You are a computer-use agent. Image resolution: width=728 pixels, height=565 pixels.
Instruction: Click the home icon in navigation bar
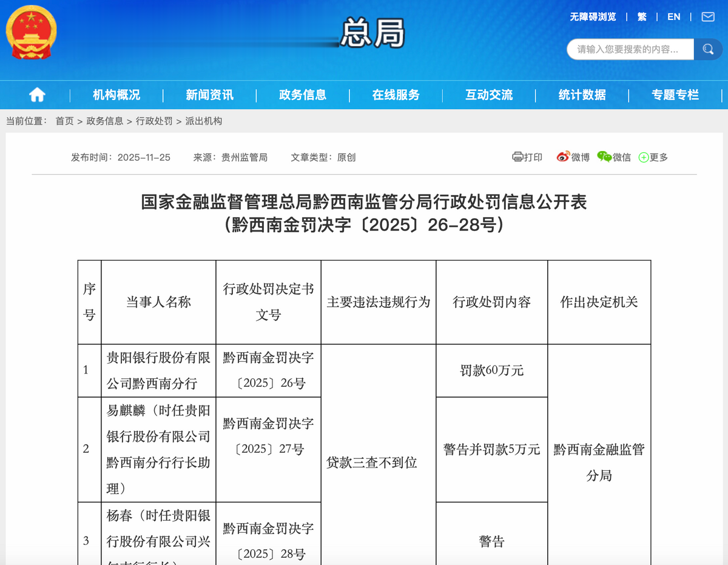(38, 95)
